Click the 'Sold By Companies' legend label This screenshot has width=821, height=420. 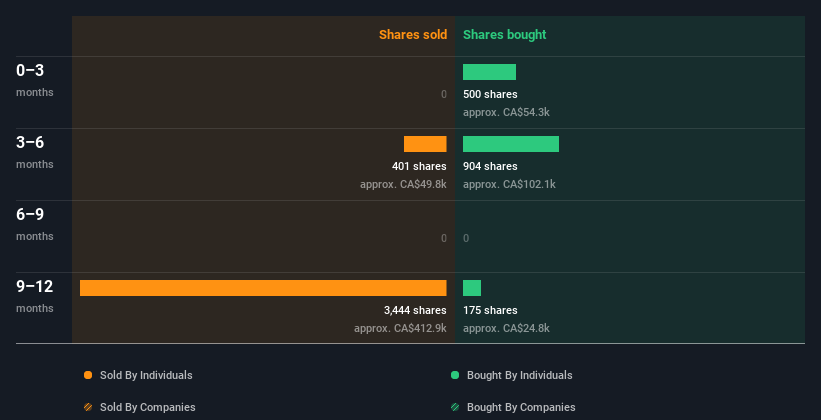[148, 407]
